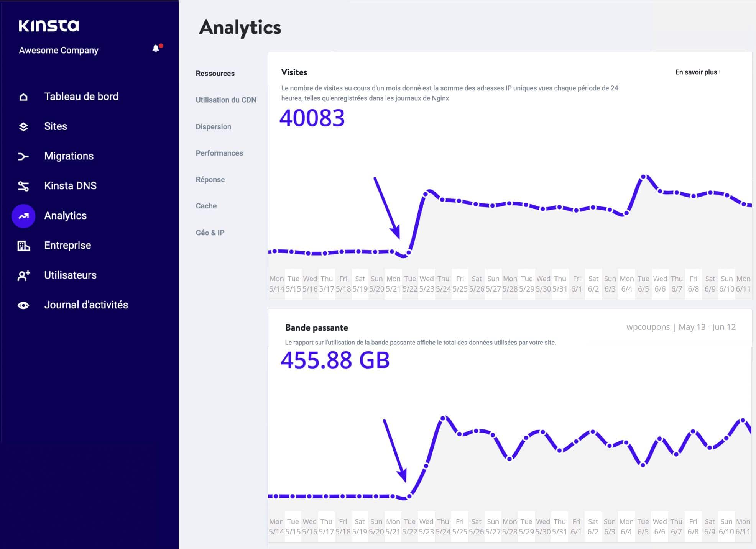Open Journal d'activités eye icon
The height and width of the screenshot is (549, 756).
coord(23,305)
